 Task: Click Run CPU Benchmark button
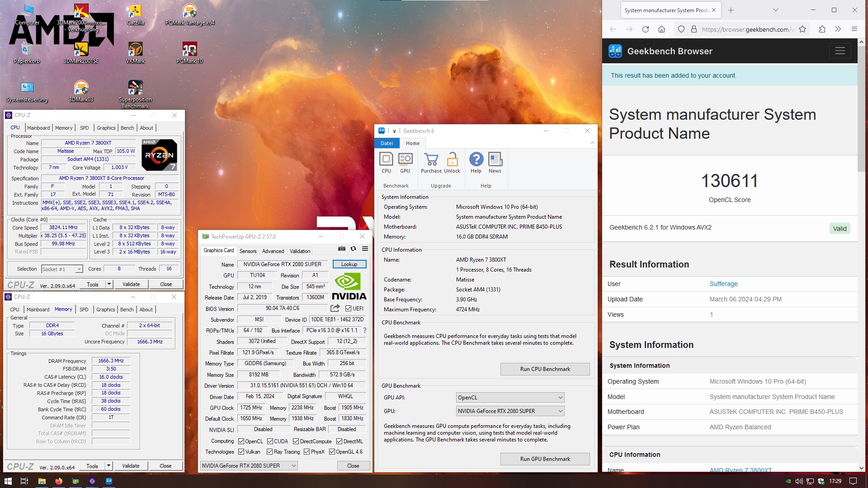pos(545,369)
